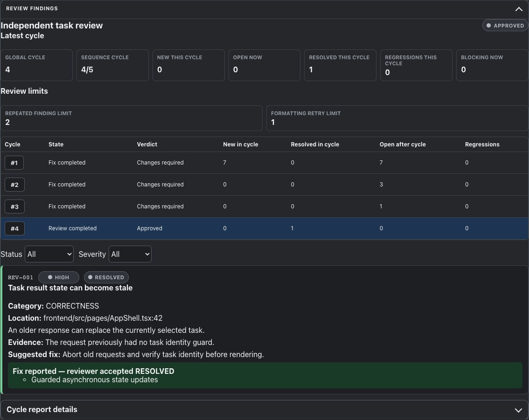Click the 'Open after cycle' column header
The image size is (529, 420).
403,144
